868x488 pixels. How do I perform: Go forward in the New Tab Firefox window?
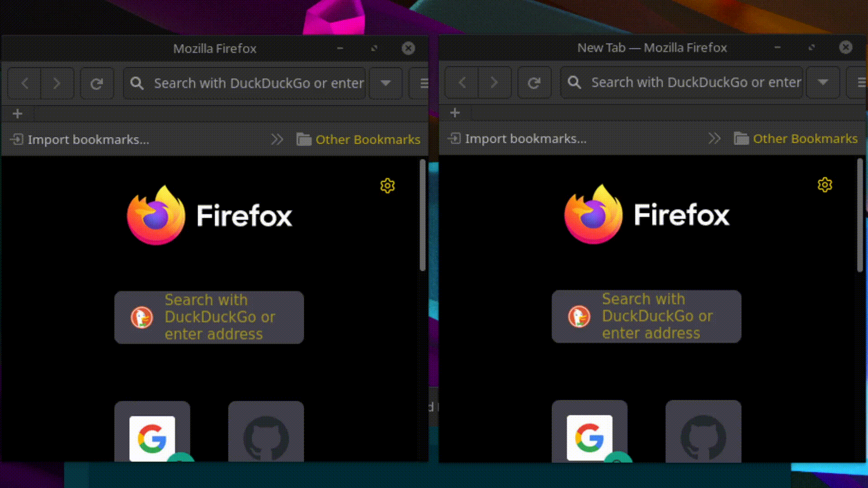(x=494, y=82)
